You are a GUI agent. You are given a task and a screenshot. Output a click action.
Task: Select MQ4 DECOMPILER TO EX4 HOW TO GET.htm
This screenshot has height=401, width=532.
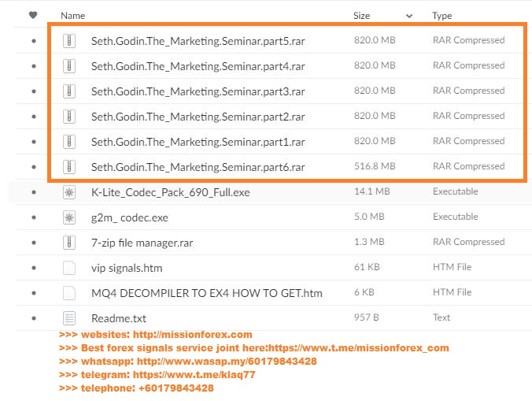point(207,293)
